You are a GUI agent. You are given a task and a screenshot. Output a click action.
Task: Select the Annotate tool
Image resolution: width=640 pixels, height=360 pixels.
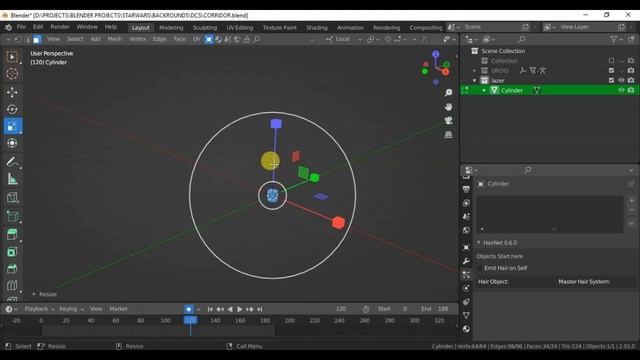tap(12, 162)
